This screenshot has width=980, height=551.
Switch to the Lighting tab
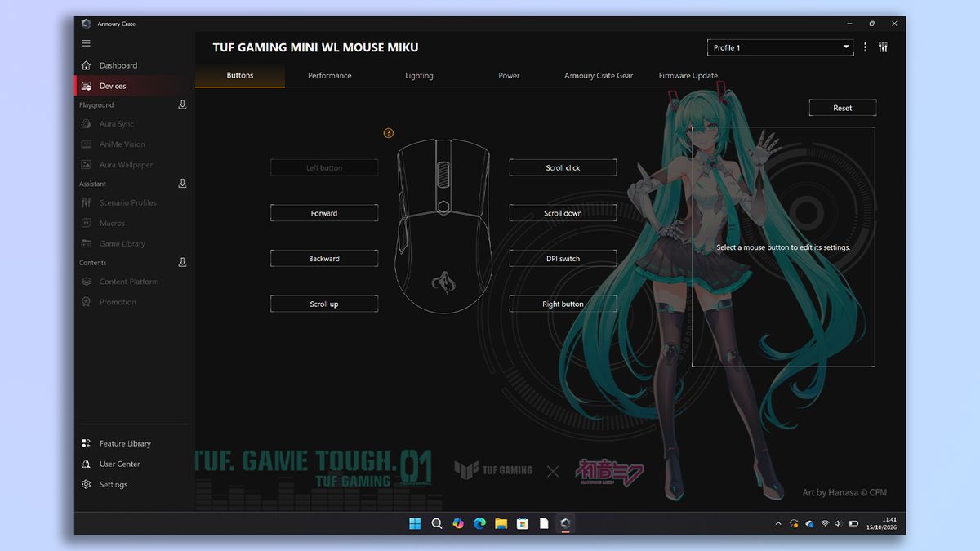tap(419, 75)
